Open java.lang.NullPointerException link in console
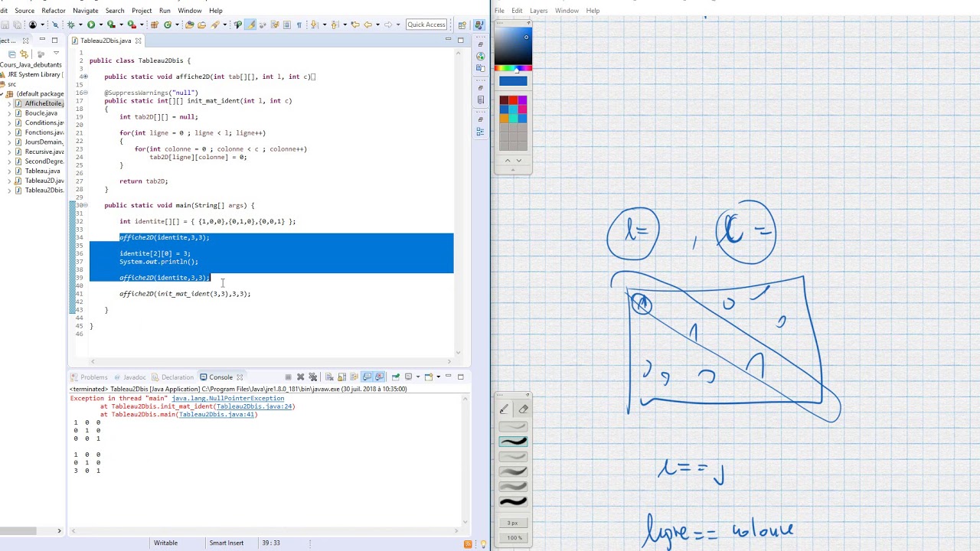The height and width of the screenshot is (551, 980). [x=227, y=398]
